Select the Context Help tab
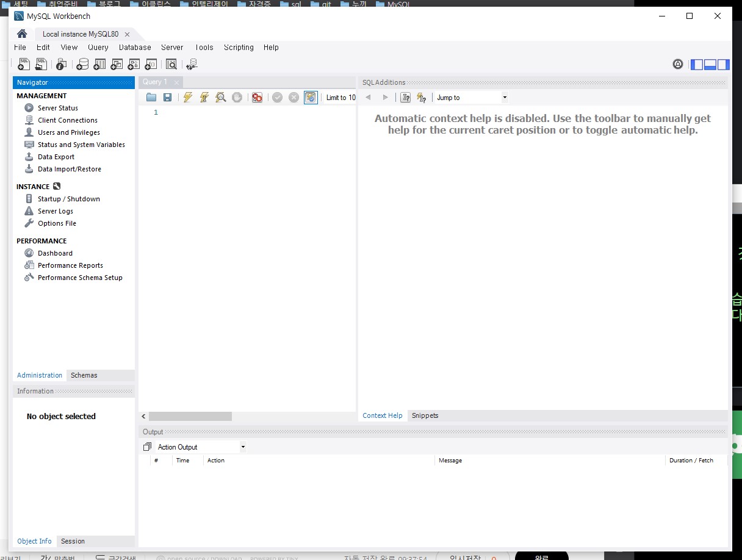The width and height of the screenshot is (742, 560). click(x=383, y=415)
